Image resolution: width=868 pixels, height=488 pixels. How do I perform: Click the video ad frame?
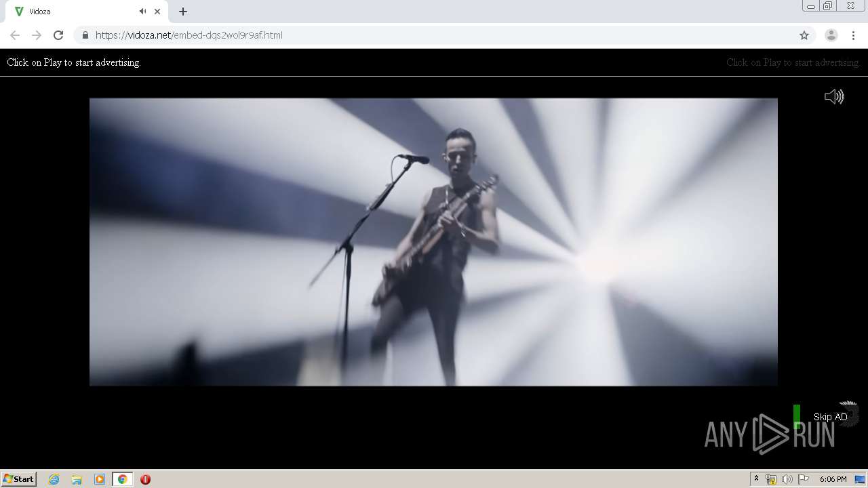coord(433,242)
